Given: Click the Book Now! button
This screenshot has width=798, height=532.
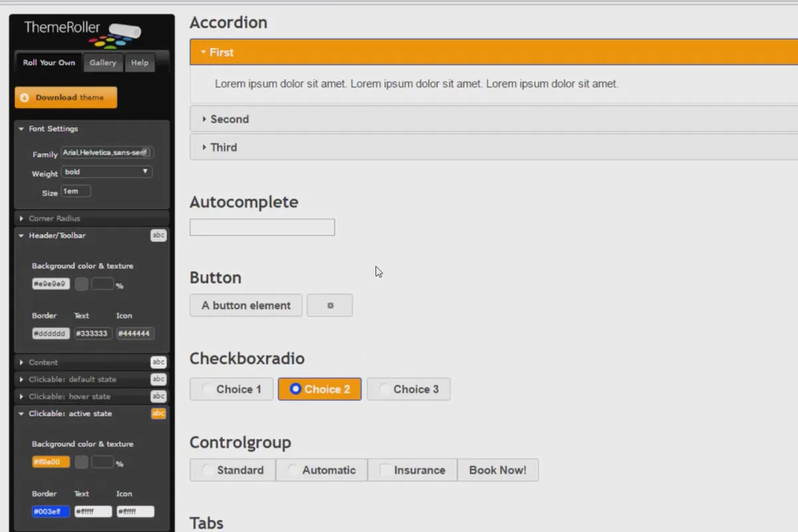Looking at the screenshot, I should (497, 469).
